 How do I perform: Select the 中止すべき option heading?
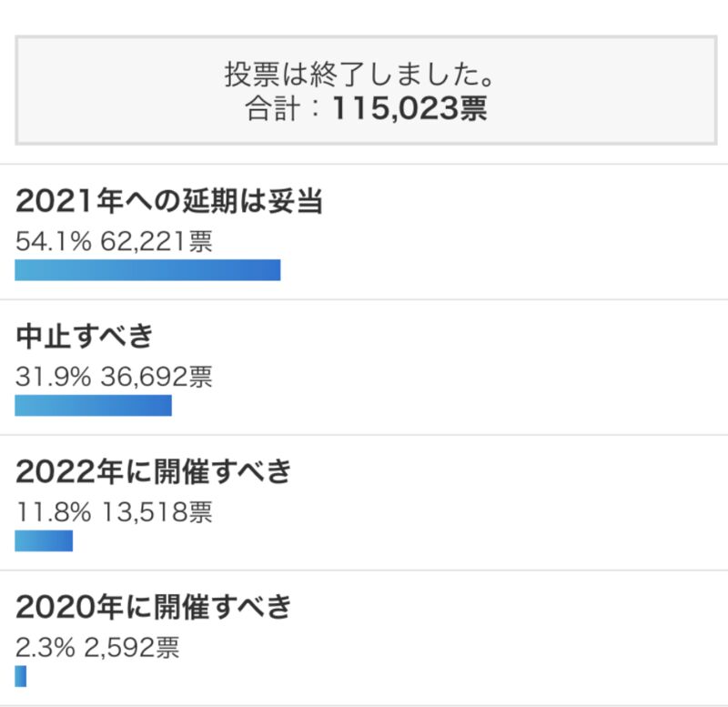(85, 337)
